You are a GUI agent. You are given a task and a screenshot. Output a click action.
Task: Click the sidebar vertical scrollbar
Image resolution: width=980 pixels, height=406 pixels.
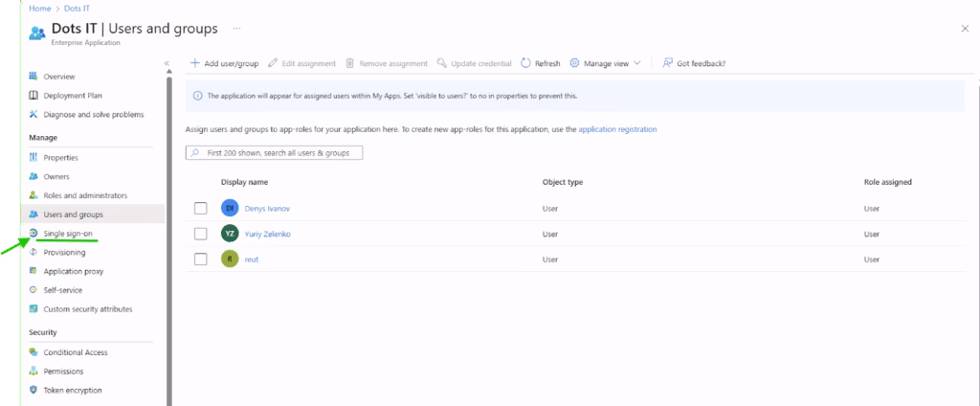170,239
